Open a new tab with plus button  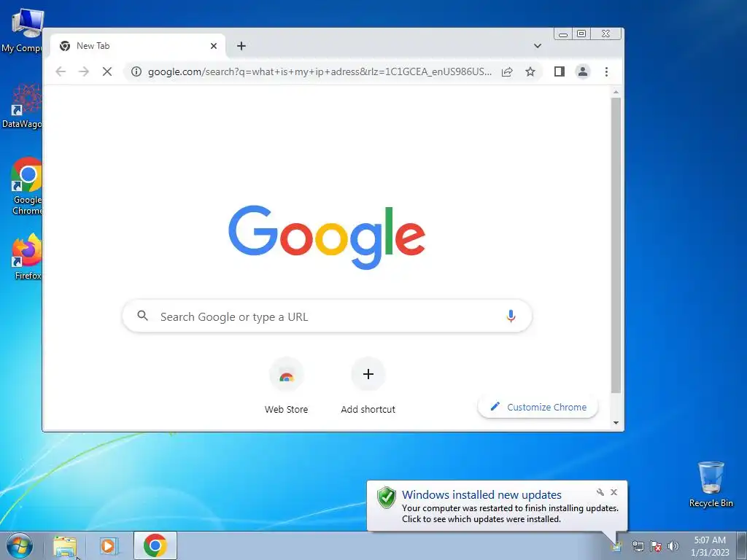(x=241, y=46)
